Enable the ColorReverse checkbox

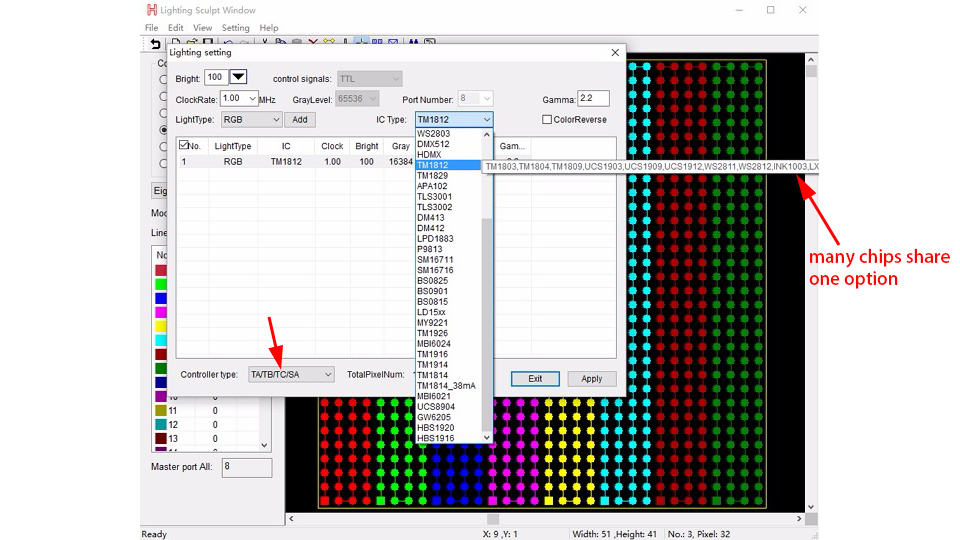tap(547, 119)
